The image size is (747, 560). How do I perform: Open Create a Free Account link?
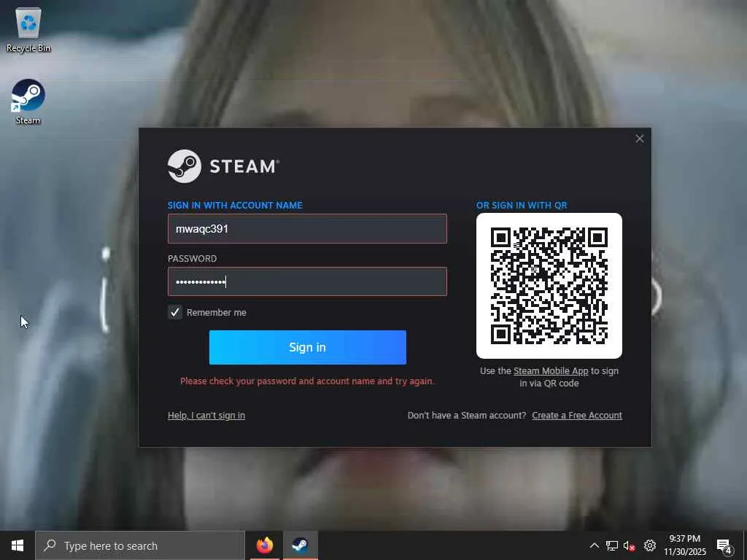577,415
